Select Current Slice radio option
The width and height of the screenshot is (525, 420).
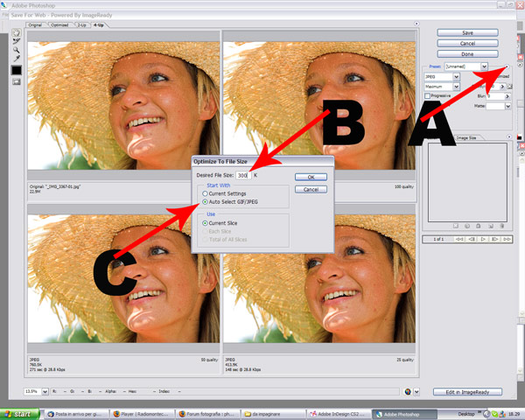205,225
